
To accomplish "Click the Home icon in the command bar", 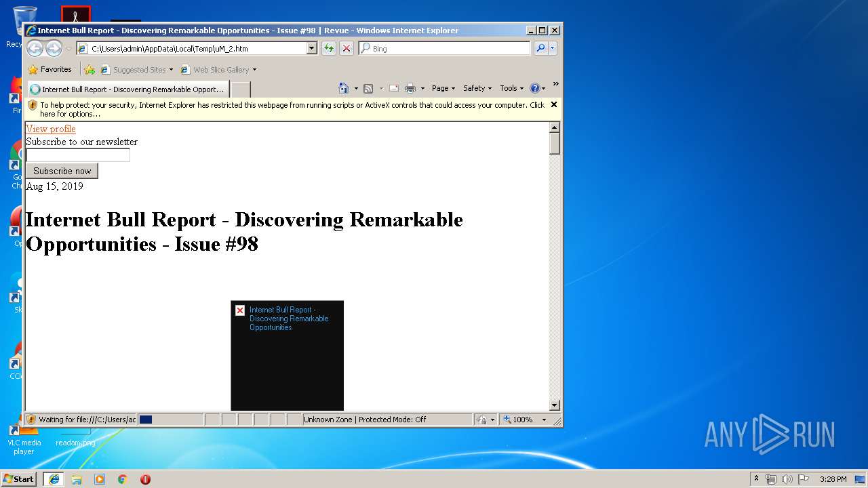I will (x=344, y=88).
